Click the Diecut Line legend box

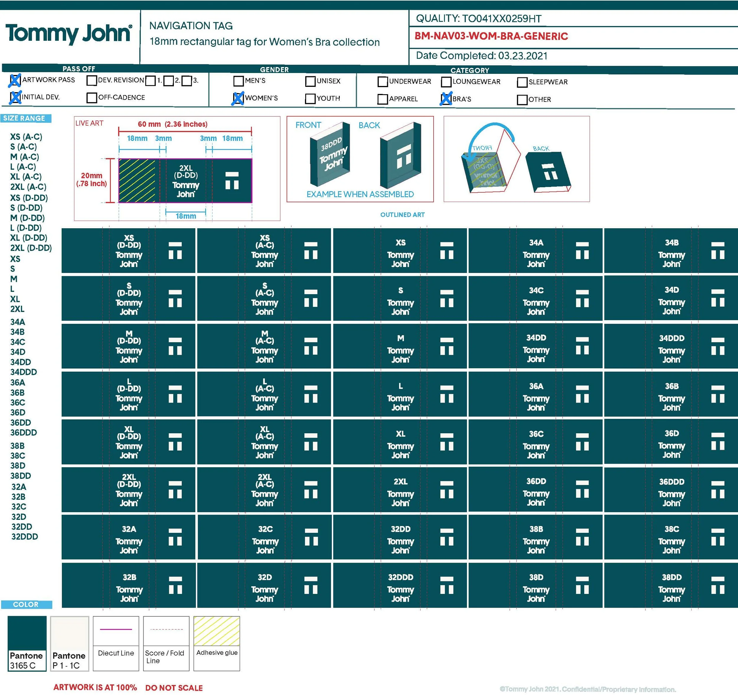pos(116,643)
